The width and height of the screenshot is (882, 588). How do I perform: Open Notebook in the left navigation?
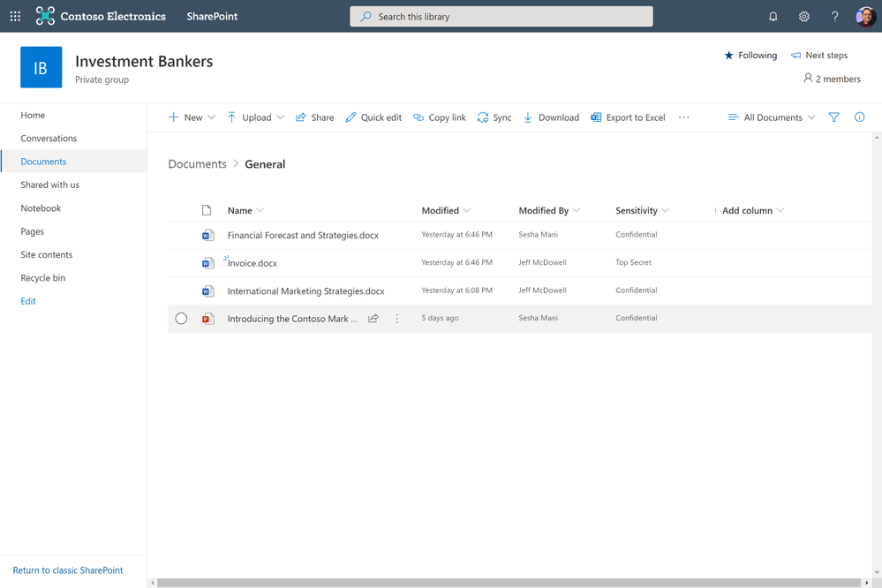point(41,208)
